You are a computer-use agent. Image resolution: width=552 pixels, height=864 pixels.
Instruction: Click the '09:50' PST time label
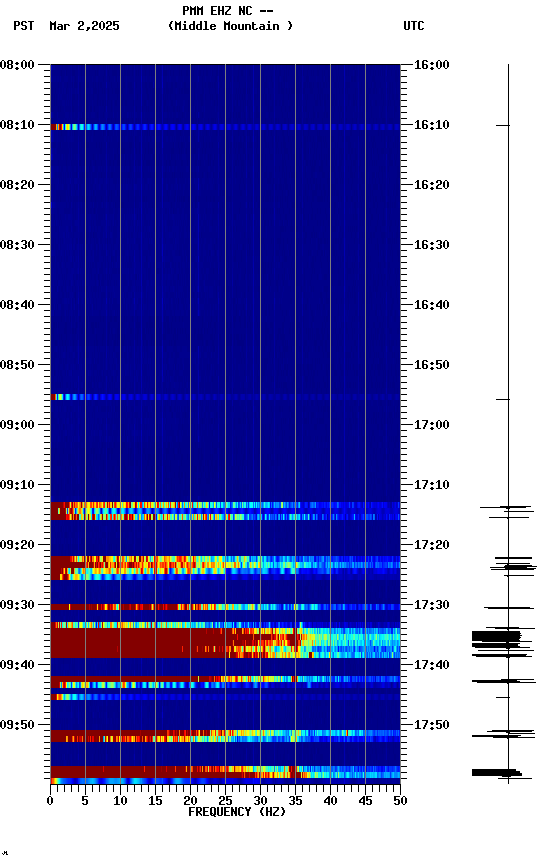click(17, 725)
